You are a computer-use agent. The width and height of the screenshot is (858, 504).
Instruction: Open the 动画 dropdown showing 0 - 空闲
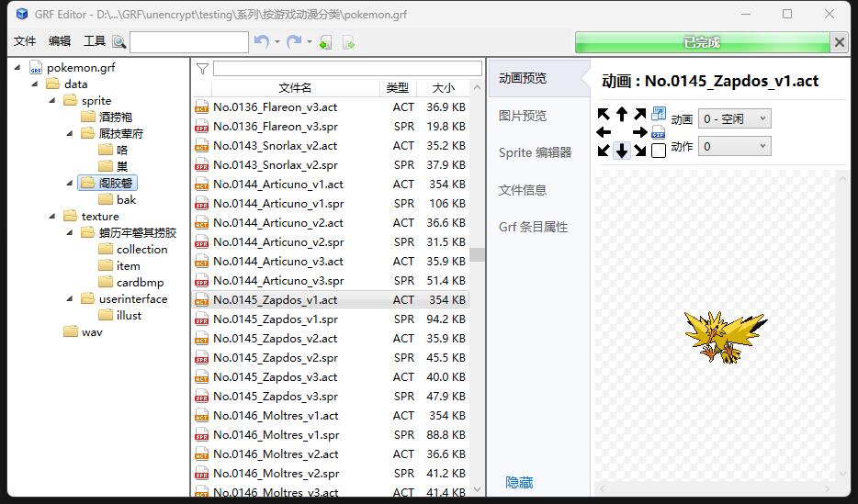tap(734, 119)
